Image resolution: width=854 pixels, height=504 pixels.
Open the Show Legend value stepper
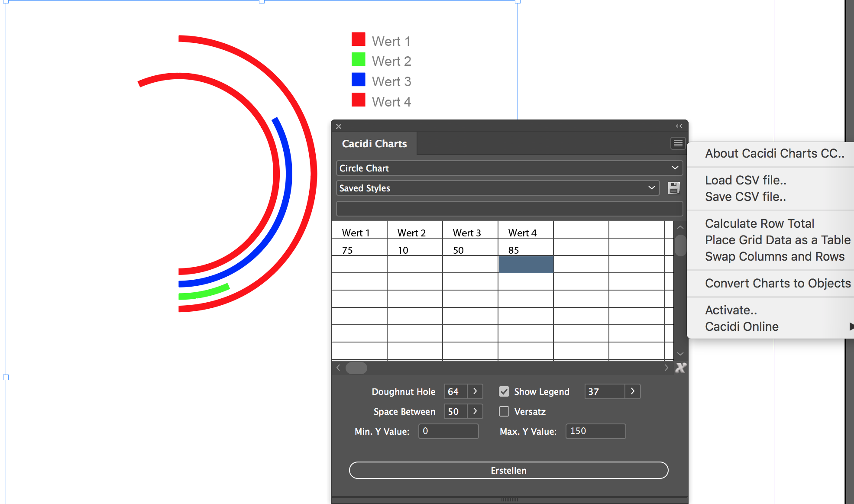(633, 391)
